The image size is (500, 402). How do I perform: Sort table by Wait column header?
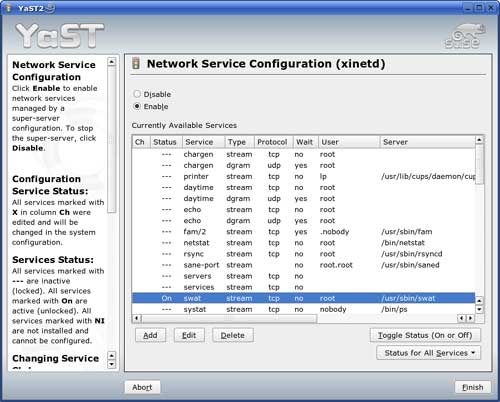click(x=305, y=142)
